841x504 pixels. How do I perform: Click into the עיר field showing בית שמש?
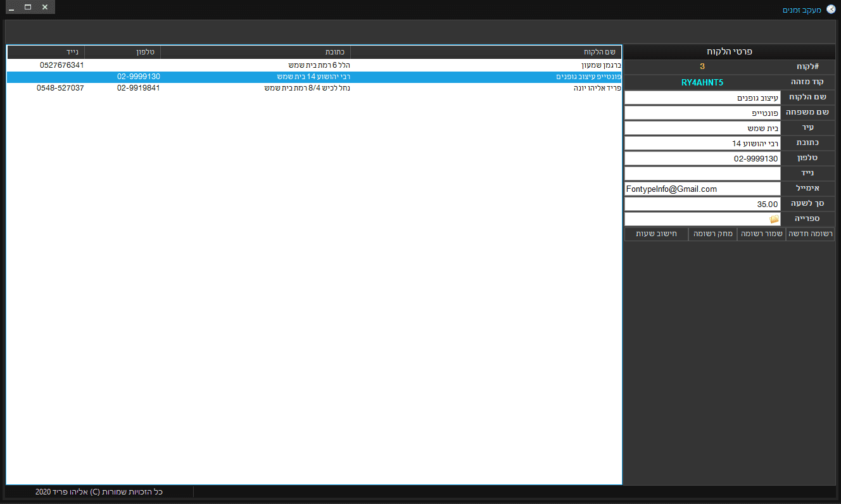point(702,129)
